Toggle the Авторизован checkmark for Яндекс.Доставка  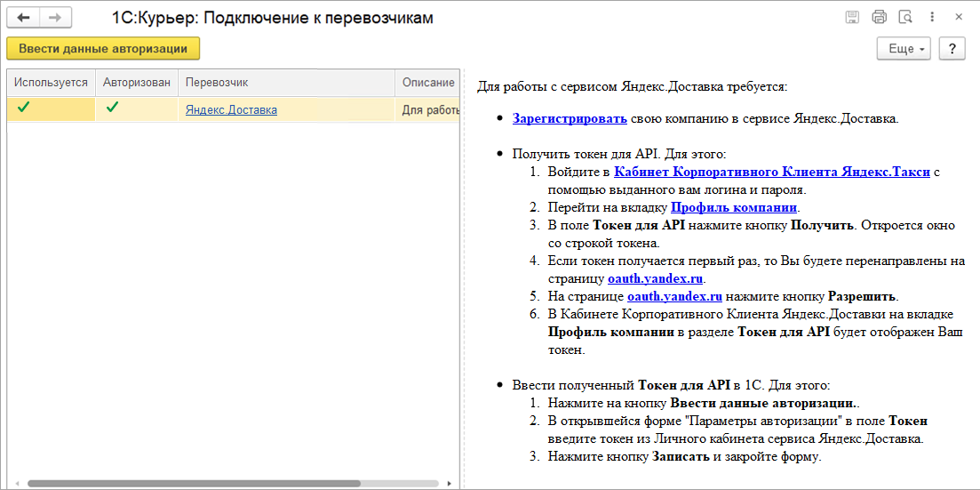tap(112, 108)
